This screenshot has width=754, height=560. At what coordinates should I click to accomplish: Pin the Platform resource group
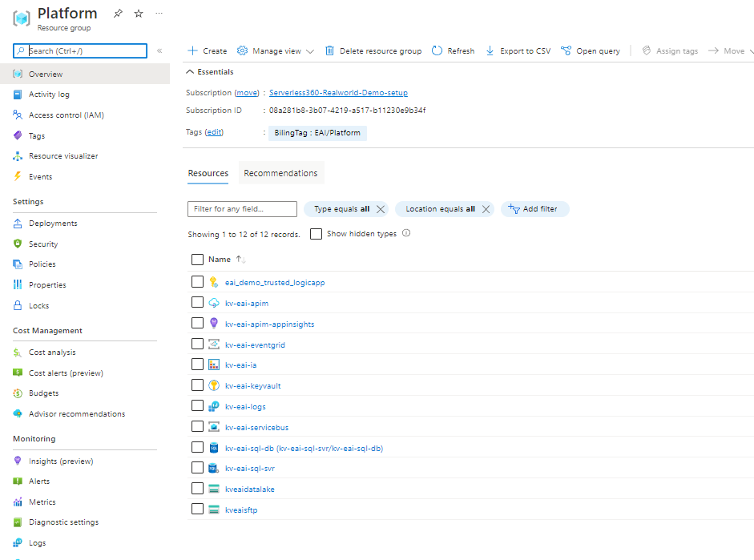pos(118,14)
